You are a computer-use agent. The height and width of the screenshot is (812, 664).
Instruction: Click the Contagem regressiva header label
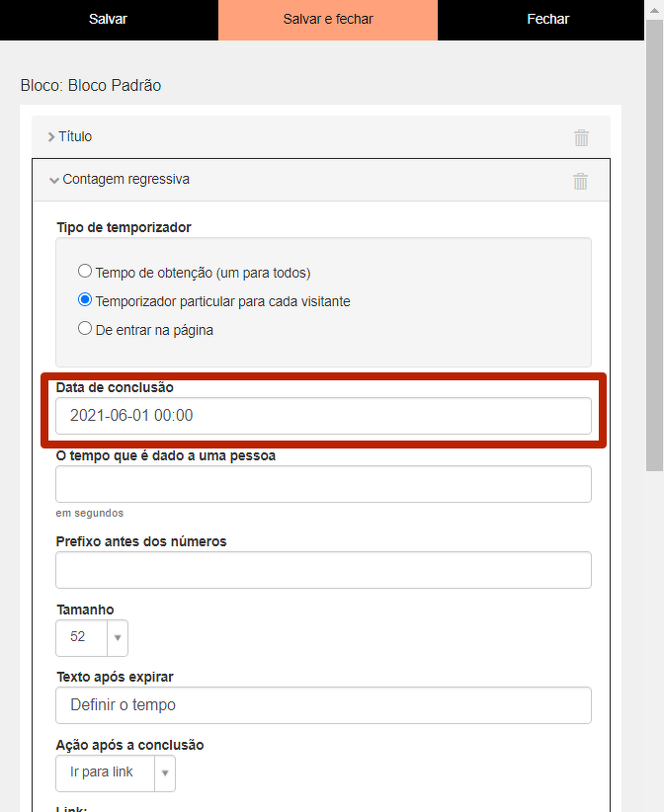point(125,180)
